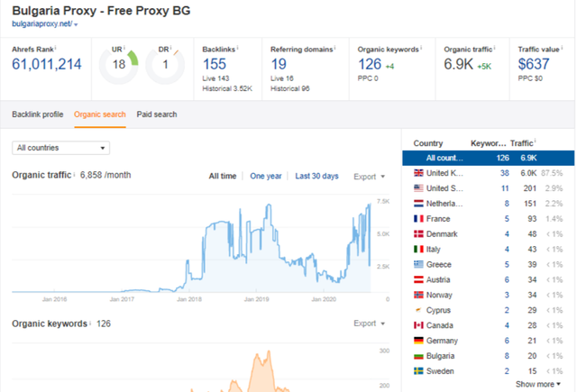
Task: Select the One year range
Action: 266,176
